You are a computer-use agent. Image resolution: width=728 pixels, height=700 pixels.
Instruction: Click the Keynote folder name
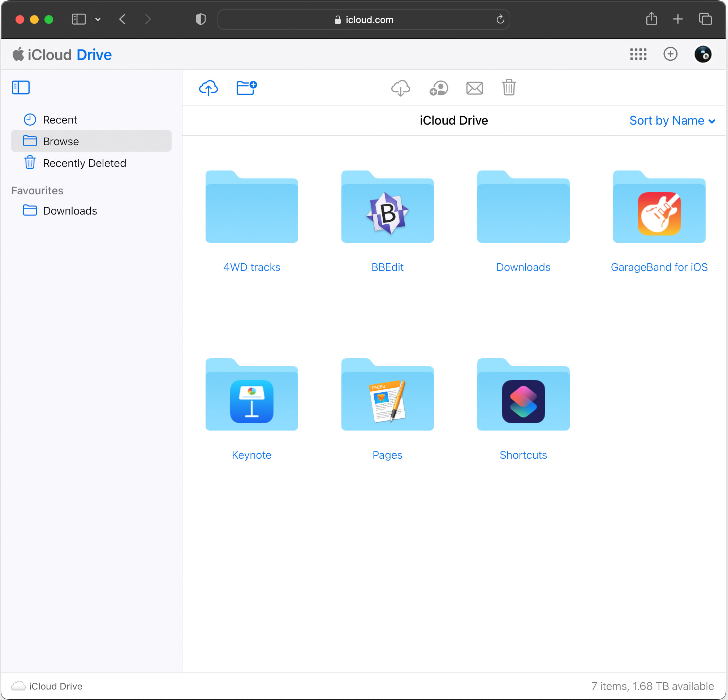(x=252, y=455)
